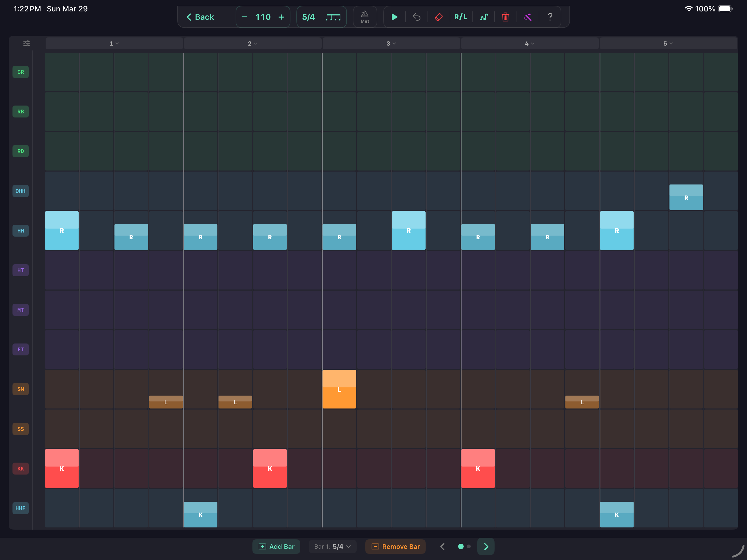Viewport: 747px width, 560px height.
Task: Increase tempo with the plus stepper
Action: 281,17
